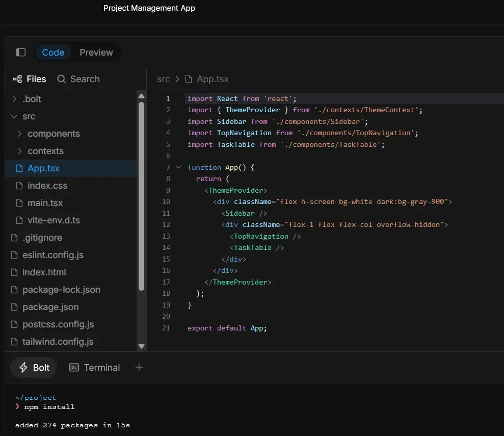504x436 pixels.
Task: Click the src breadcrumb link
Action: [163, 79]
